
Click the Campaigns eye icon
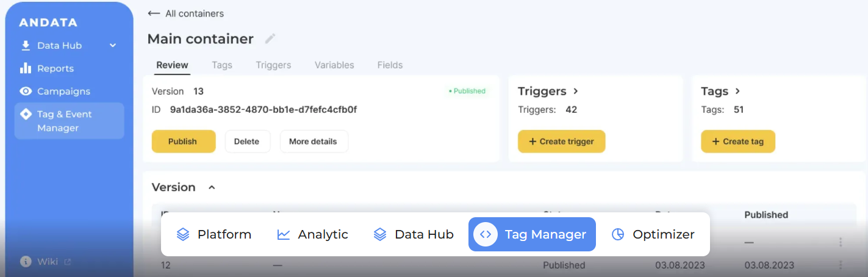click(26, 92)
